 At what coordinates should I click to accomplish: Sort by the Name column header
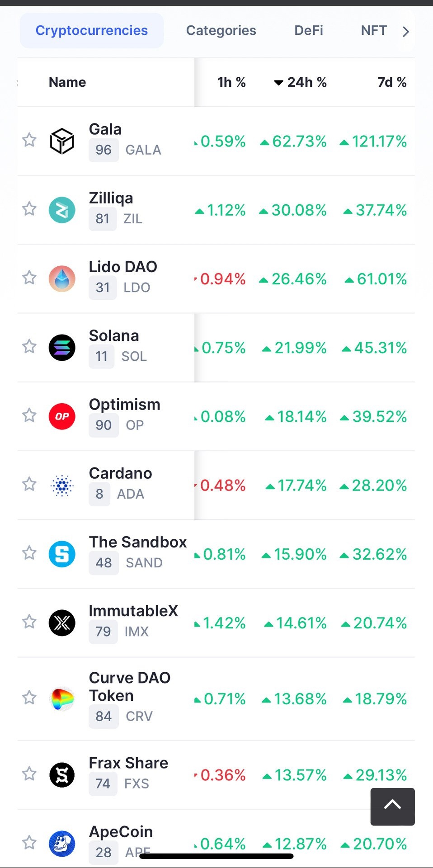(x=67, y=82)
